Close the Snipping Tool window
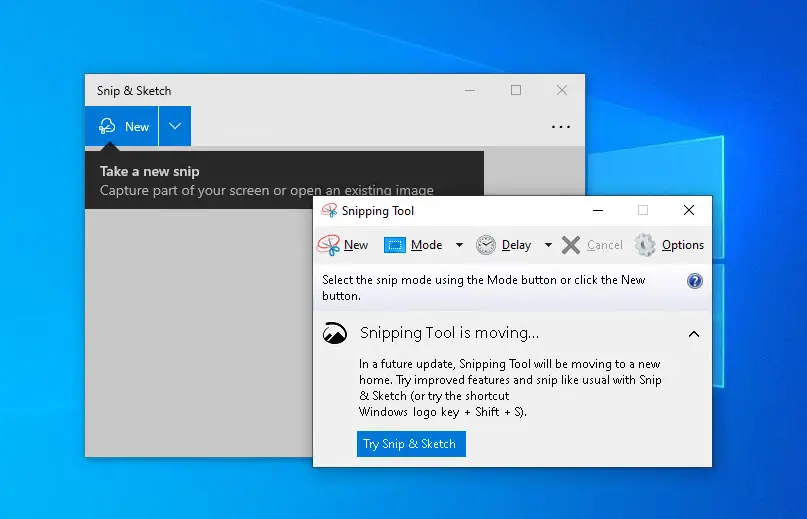Screen dimensions: 807x519 tap(689, 210)
